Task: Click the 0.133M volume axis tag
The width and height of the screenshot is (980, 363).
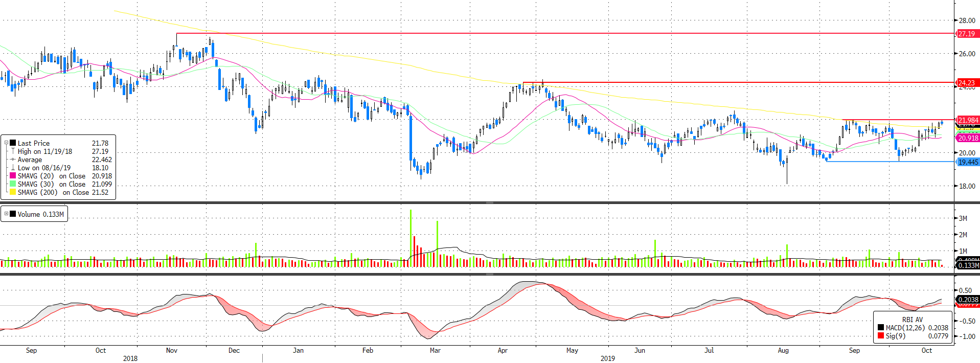Action: (968, 265)
